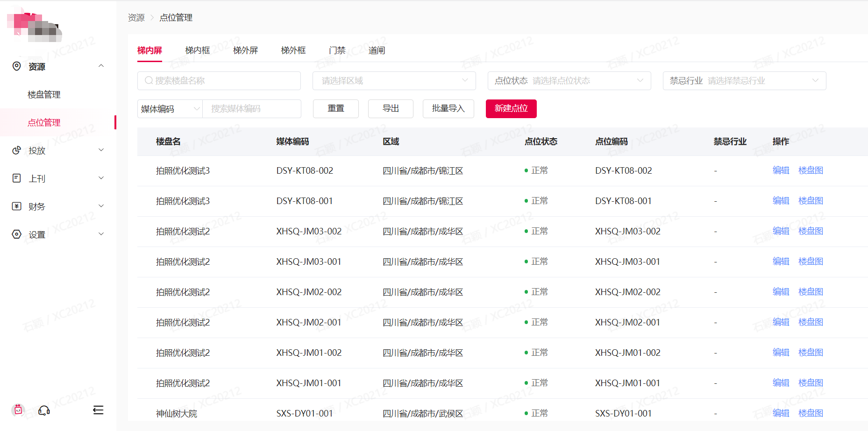Click the 上刊 document icon

17,178
